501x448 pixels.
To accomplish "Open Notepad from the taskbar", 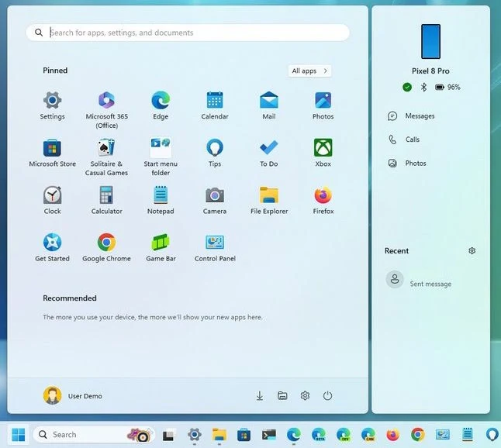I will pyautogui.click(x=468, y=435).
